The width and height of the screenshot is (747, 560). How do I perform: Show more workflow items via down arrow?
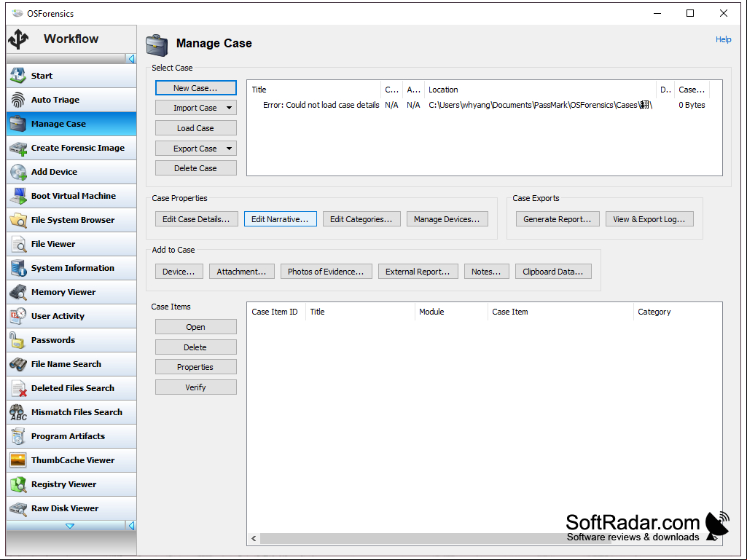coord(69,526)
